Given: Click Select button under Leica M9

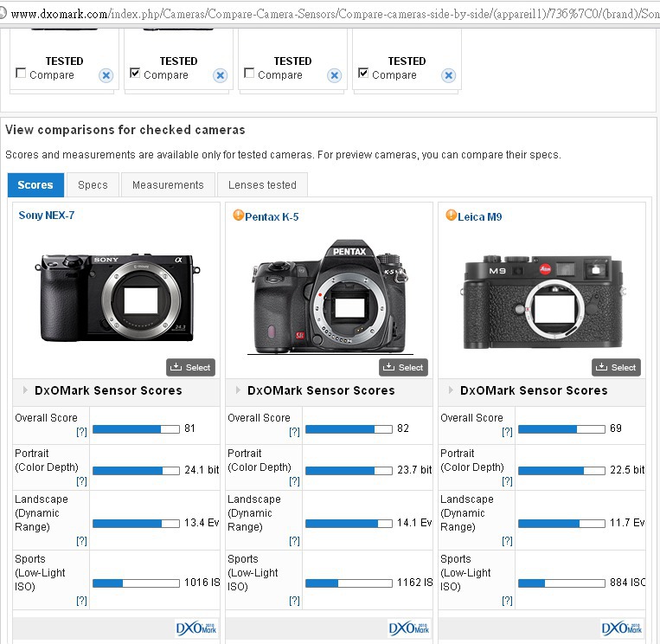Looking at the screenshot, I should point(616,367).
